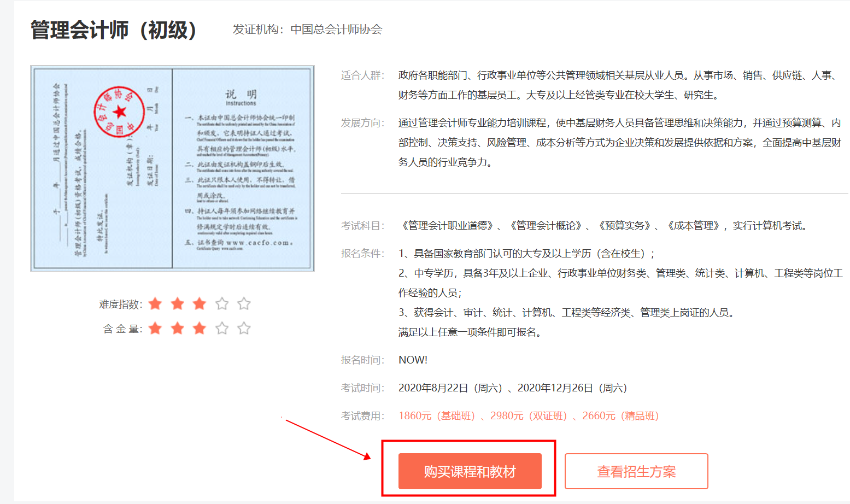
Task: Click 发证机构: 中国总会计师协会 text
Action: [307, 30]
